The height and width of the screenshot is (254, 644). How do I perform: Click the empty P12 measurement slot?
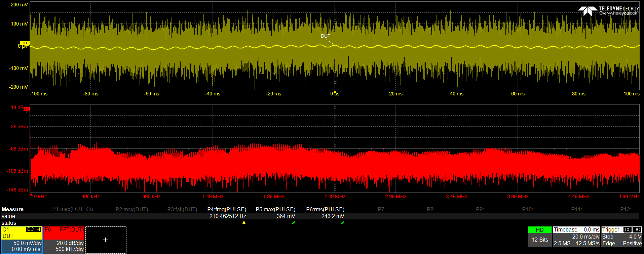(x=630, y=209)
